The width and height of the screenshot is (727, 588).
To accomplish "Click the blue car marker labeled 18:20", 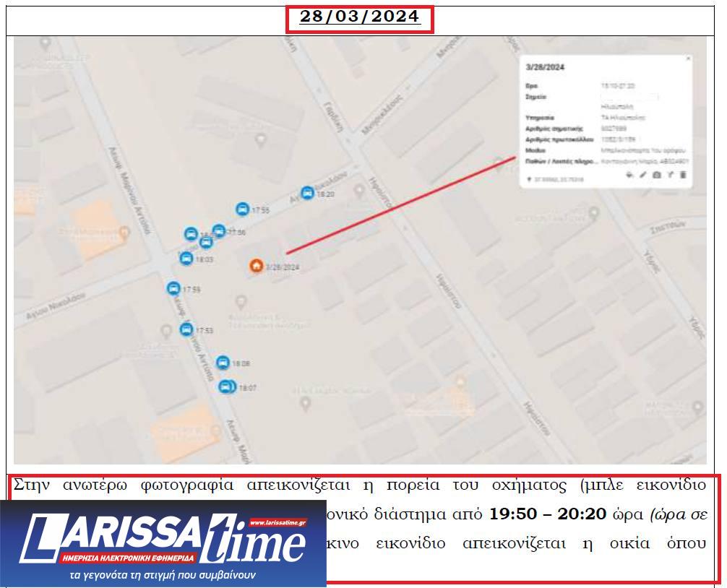I will [x=307, y=193].
